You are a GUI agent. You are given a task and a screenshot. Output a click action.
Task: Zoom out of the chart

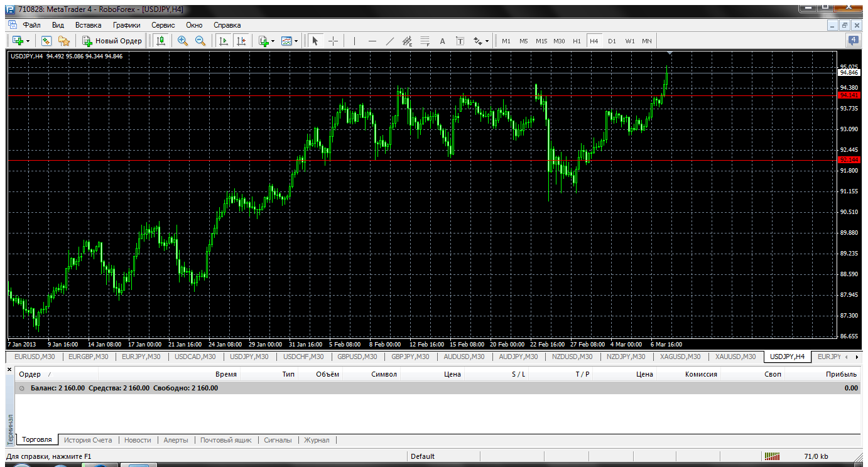200,41
